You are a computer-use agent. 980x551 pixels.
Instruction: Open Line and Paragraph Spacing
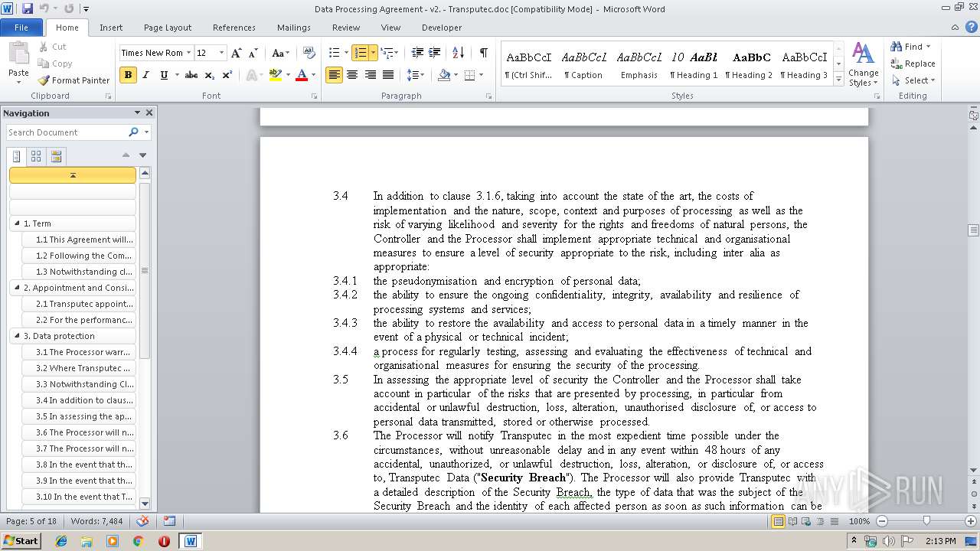point(415,75)
